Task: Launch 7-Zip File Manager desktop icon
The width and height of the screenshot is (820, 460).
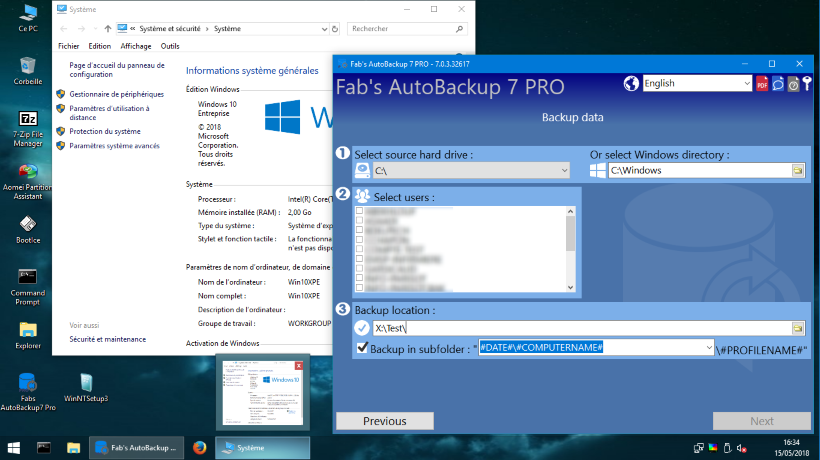Action: pyautogui.click(x=28, y=129)
